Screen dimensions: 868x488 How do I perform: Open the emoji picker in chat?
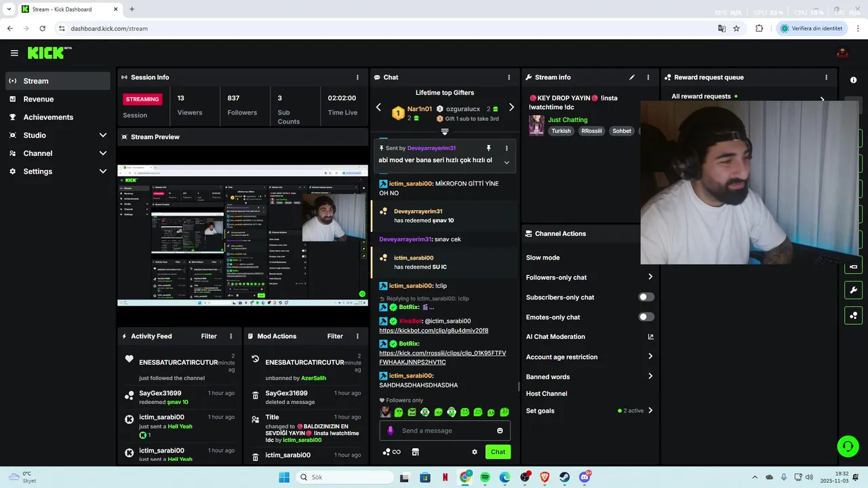(500, 430)
